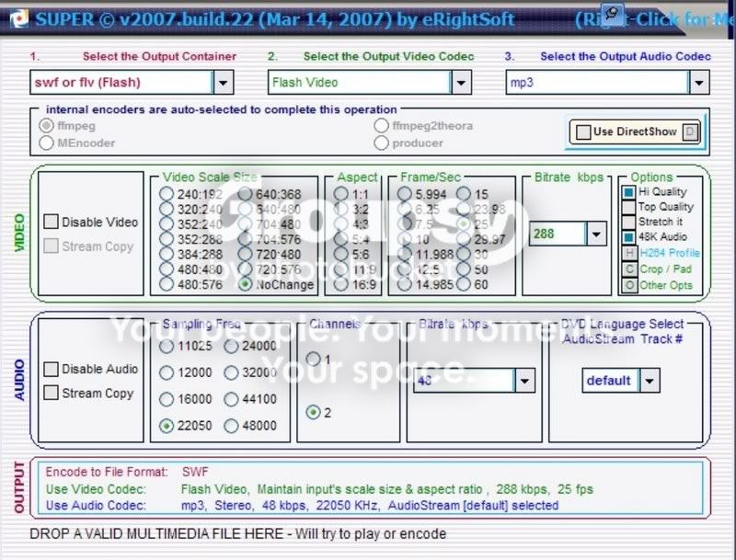
Task: Select 44100 sampling frequency
Action: point(231,399)
